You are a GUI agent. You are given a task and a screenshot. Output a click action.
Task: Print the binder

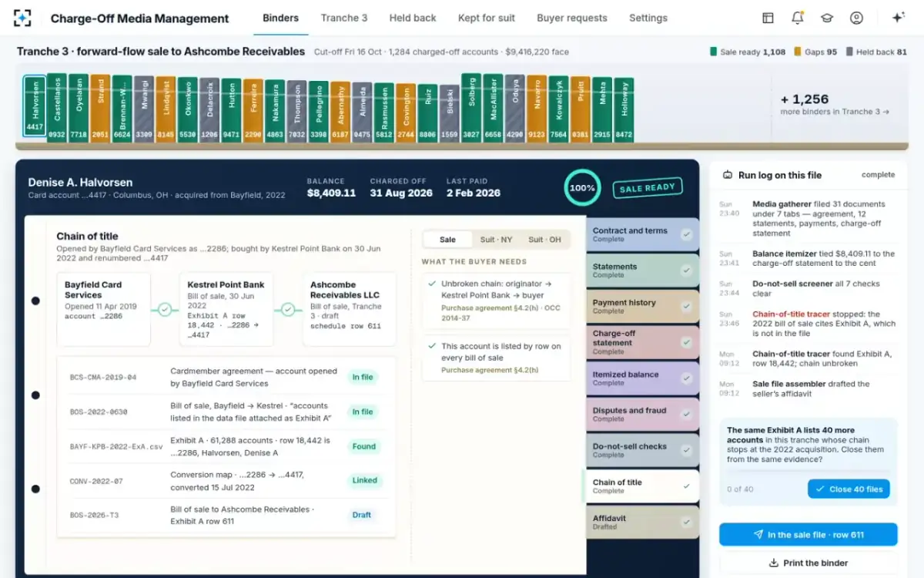[x=808, y=563]
